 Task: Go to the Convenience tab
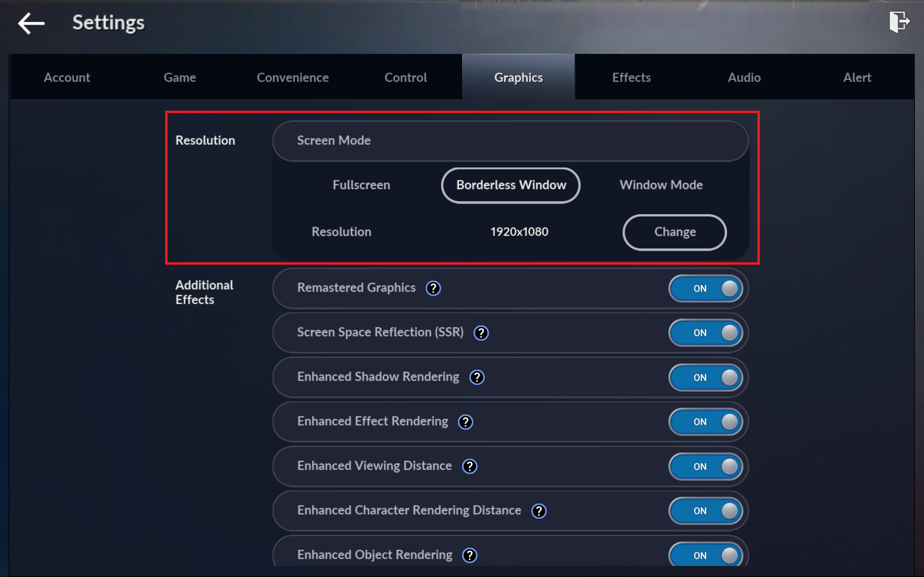(x=292, y=77)
